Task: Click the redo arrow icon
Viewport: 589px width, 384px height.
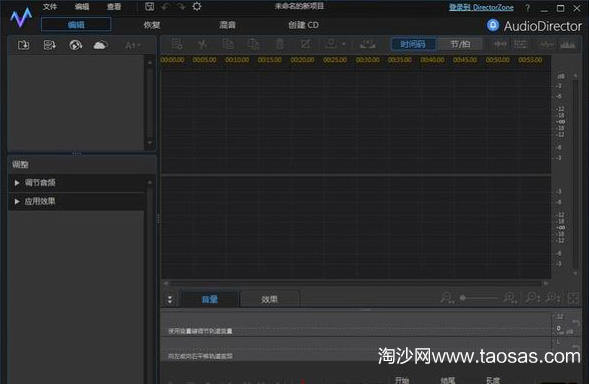Action: (181, 7)
